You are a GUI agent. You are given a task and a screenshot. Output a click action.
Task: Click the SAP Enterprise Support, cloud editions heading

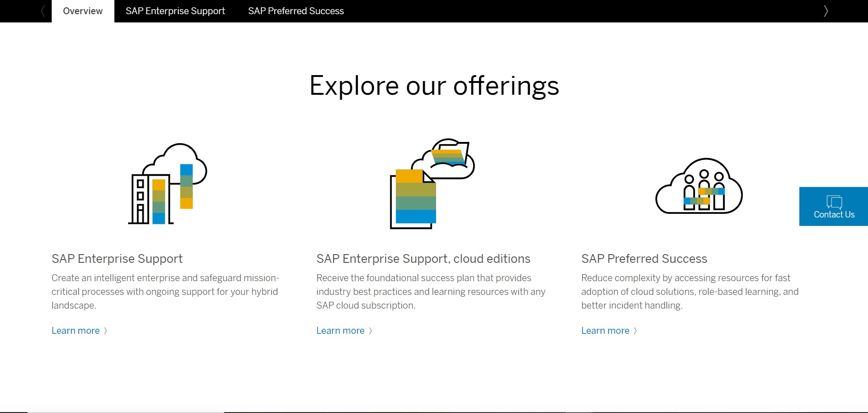(423, 259)
